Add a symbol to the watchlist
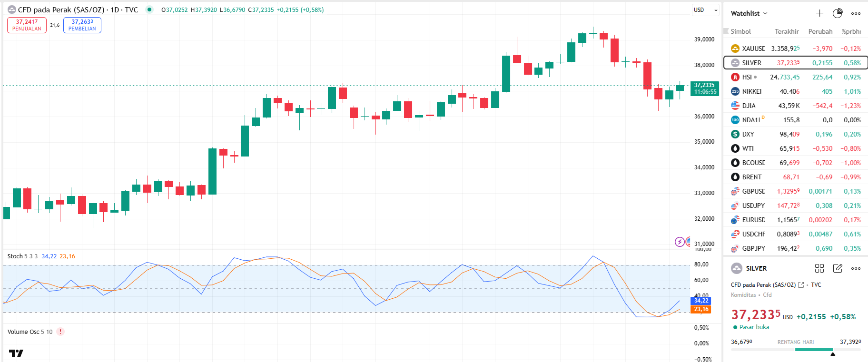 click(x=819, y=13)
